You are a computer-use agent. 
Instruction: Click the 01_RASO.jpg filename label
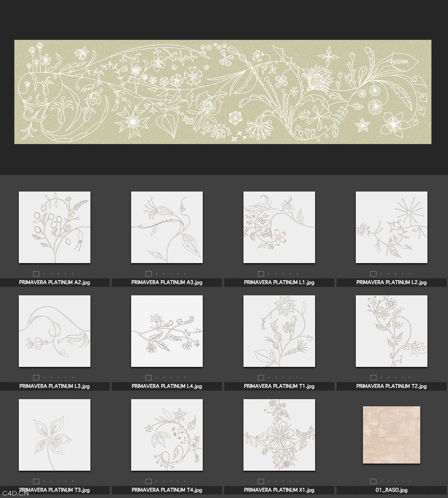tap(392, 490)
